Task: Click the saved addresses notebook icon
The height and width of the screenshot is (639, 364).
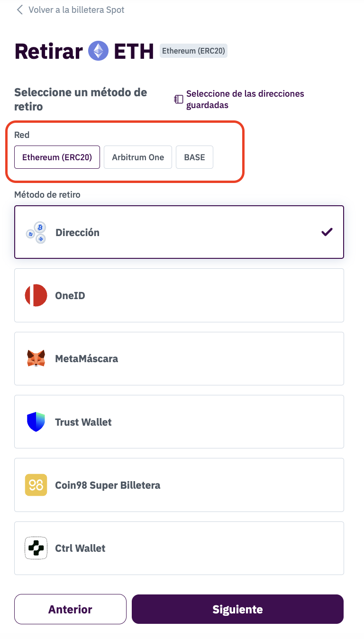Action: point(179,99)
